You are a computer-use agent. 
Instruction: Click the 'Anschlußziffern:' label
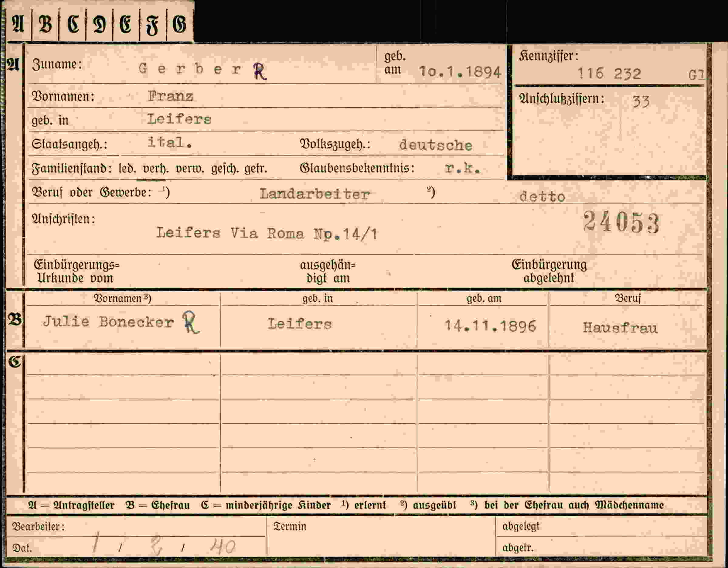(x=562, y=99)
